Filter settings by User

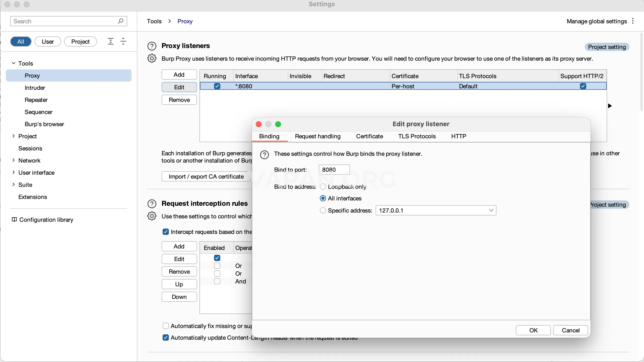[x=48, y=41]
